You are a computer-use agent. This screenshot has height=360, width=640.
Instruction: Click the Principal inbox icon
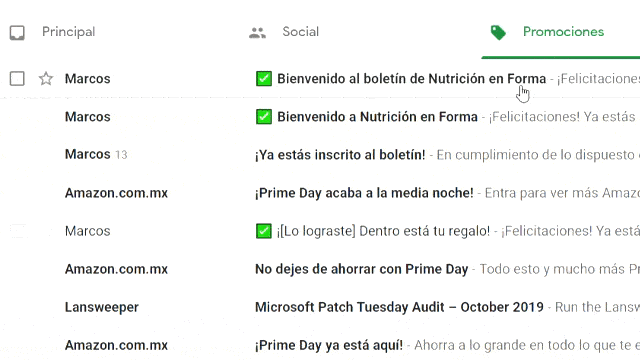click(x=17, y=33)
